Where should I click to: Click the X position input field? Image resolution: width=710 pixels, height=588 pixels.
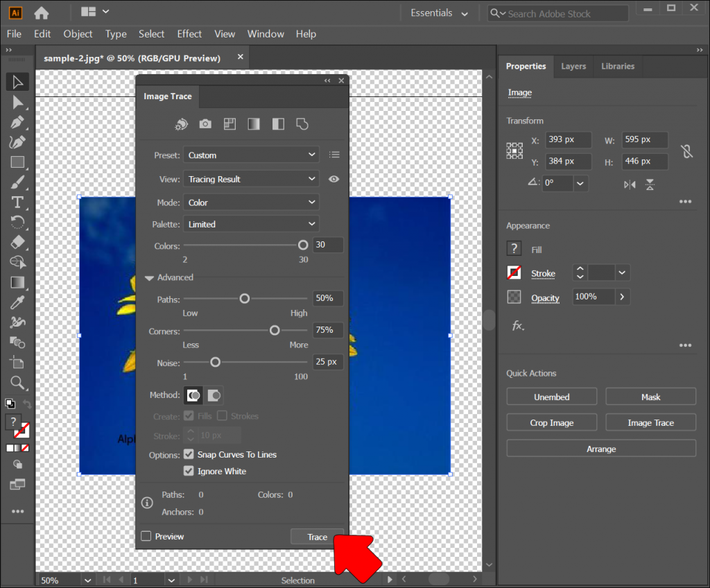[x=568, y=139]
